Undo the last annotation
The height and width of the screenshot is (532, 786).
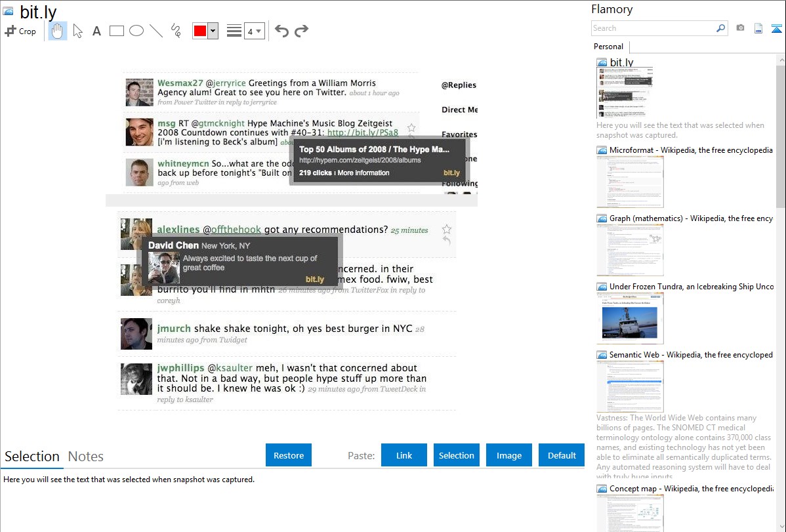[x=281, y=31]
